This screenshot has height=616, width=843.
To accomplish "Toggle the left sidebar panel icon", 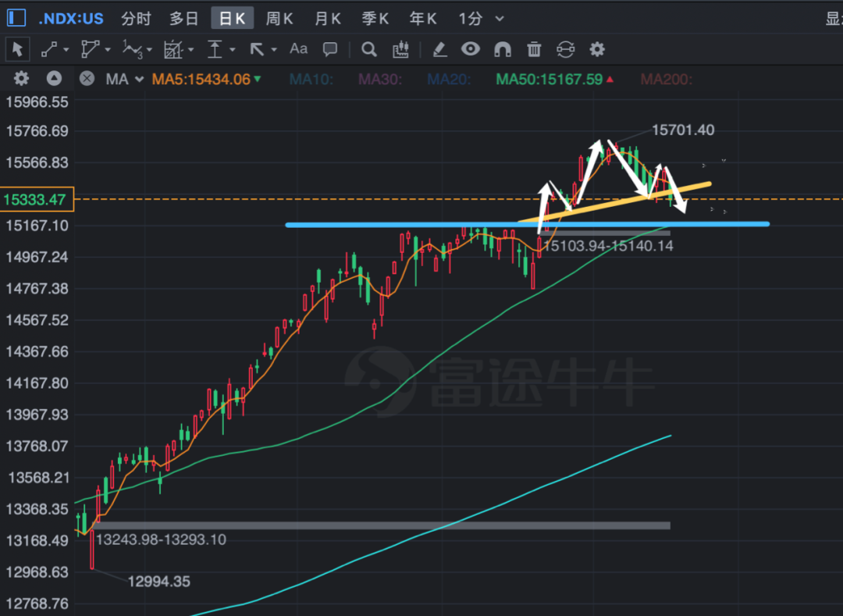I will pos(16,18).
